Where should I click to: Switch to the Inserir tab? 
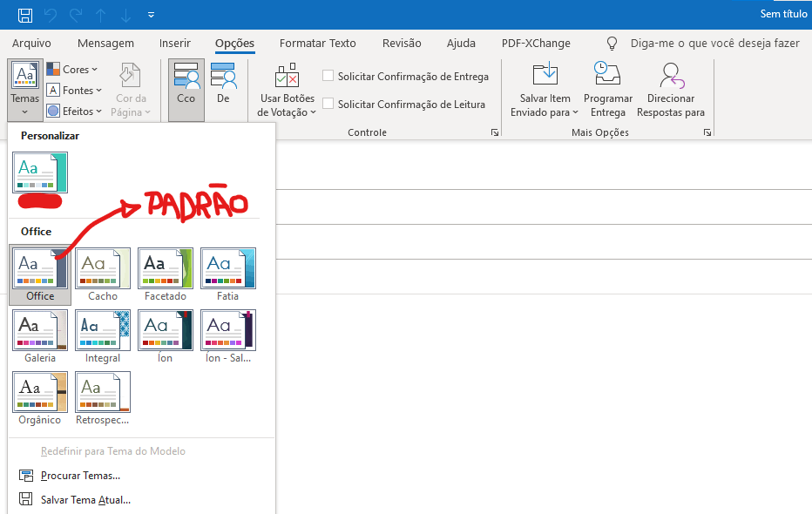pyautogui.click(x=174, y=43)
